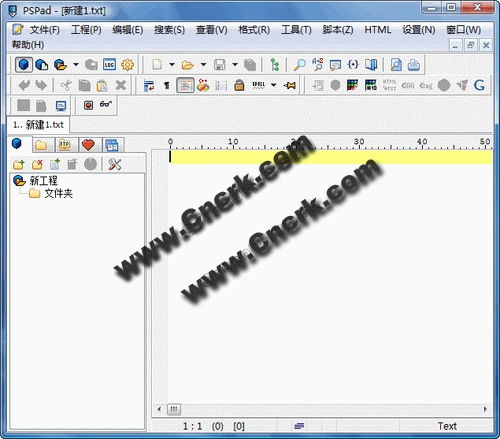
Task: Open the HTML menu
Action: (377, 30)
